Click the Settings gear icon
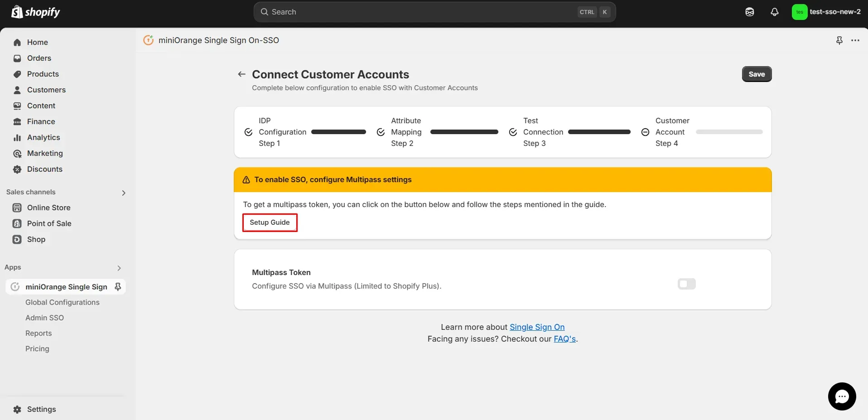868x420 pixels. pos(17,409)
